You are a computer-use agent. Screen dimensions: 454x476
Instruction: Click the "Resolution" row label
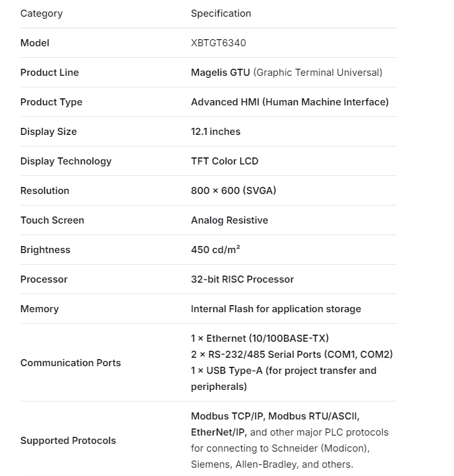click(44, 191)
